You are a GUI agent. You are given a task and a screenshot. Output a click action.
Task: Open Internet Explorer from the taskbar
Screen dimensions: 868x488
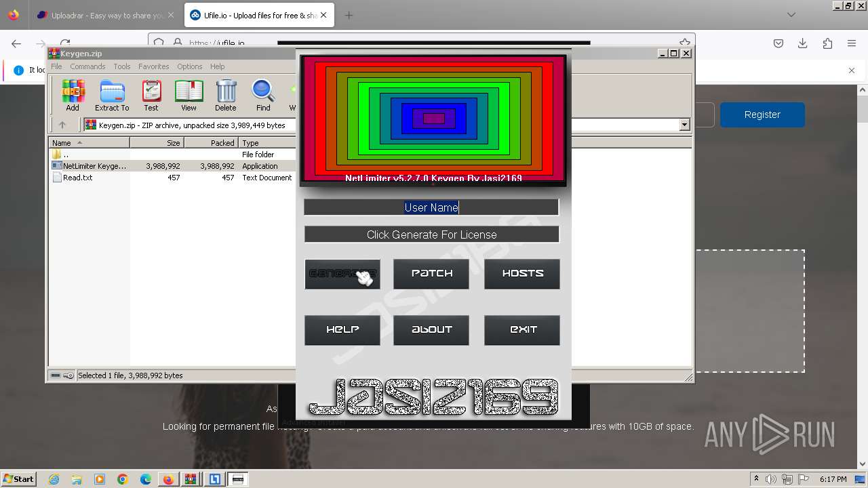click(x=54, y=479)
